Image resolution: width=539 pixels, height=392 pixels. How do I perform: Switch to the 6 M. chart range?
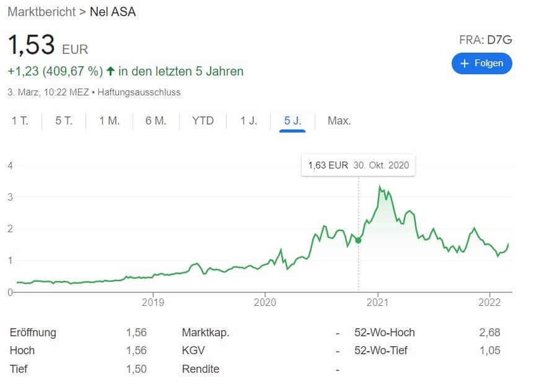pyautogui.click(x=156, y=121)
